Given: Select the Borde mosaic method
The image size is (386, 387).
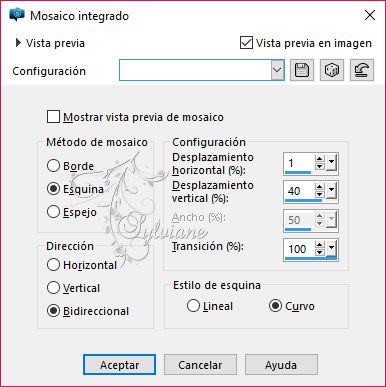Looking at the screenshot, I should (53, 165).
